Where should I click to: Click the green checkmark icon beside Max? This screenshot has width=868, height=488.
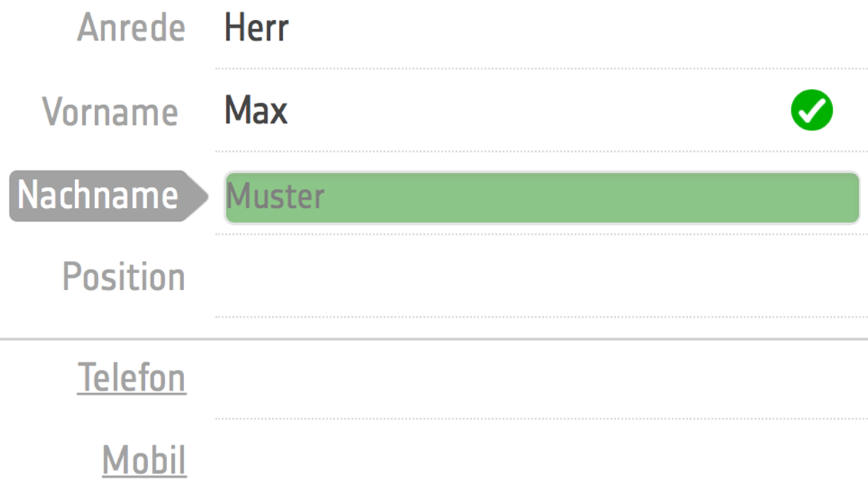(811, 110)
